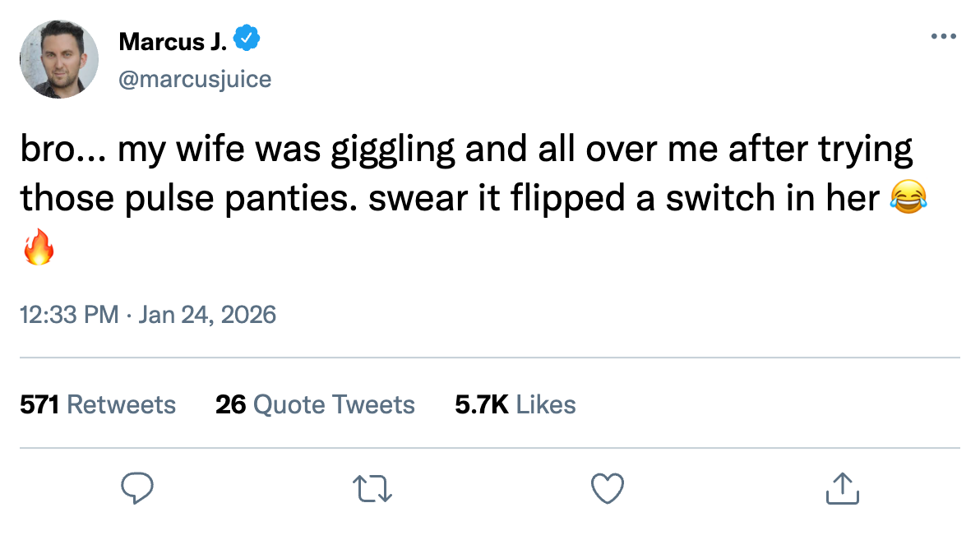Click the @marcusjuice handle
Viewport: 980px width, 549px height.
pyautogui.click(x=195, y=79)
